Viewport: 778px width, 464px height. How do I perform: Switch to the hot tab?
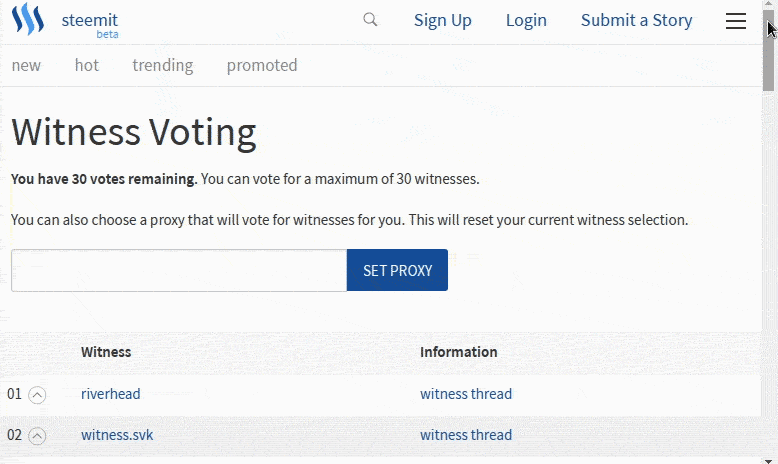click(87, 65)
